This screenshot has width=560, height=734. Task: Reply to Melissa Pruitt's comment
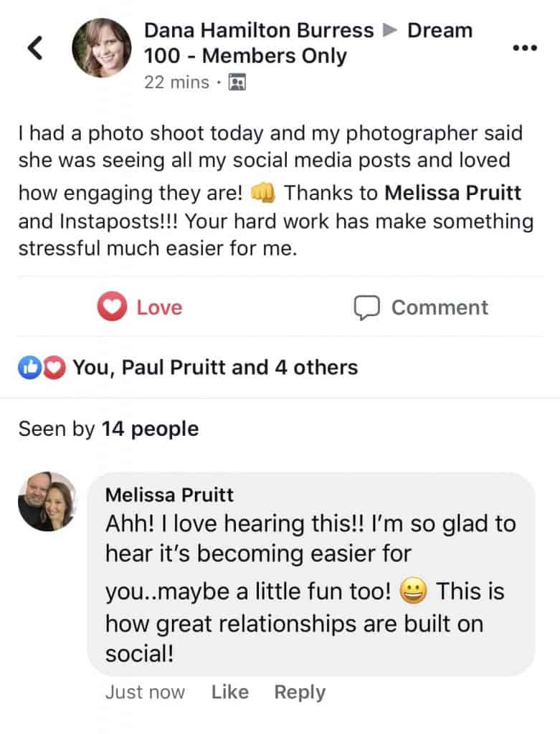[x=300, y=692]
